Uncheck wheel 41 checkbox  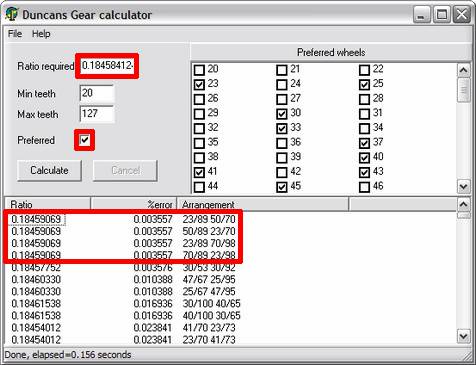[199, 173]
